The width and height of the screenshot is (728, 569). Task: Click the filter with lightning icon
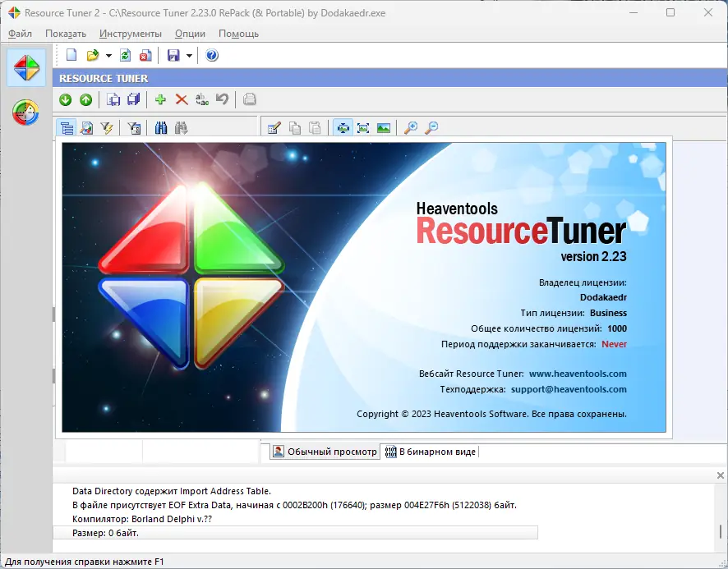[x=107, y=127]
